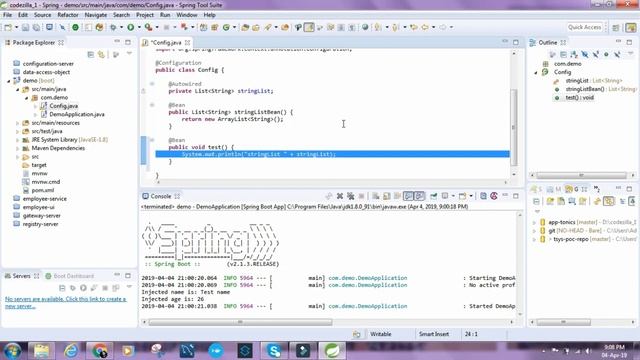The image size is (640, 360).
Task: Expand the Maven Dependencies node
Action: pos(18,148)
